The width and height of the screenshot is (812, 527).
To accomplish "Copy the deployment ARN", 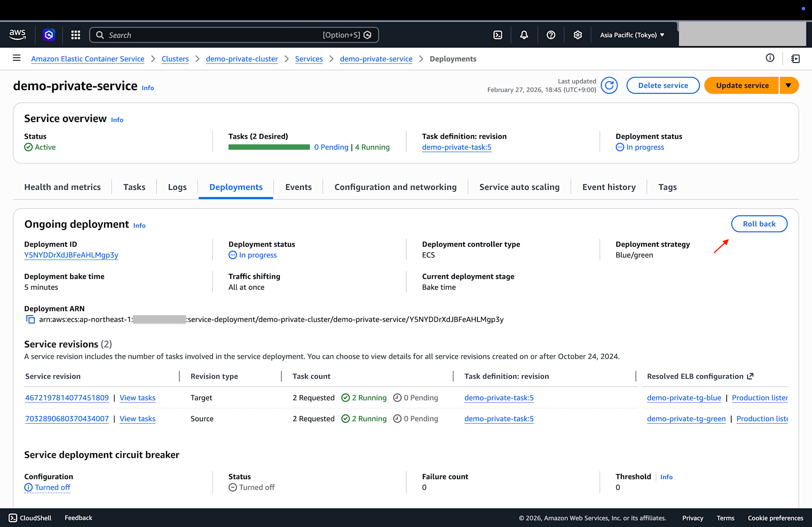I will pyautogui.click(x=30, y=320).
